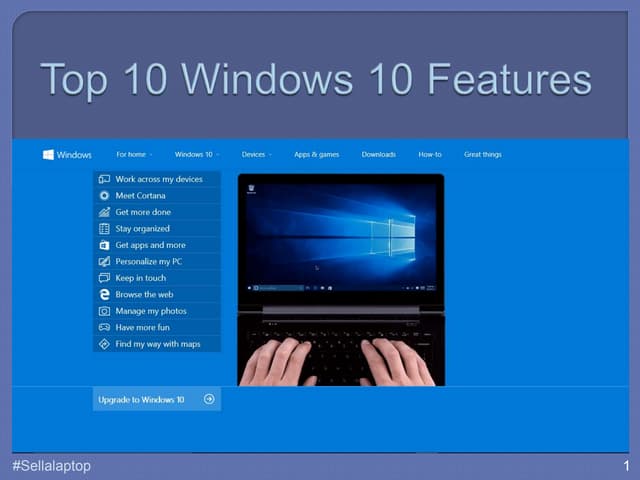This screenshot has width=640, height=480.
Task: Go to Apps & games in the navigation bar
Action: click(316, 155)
